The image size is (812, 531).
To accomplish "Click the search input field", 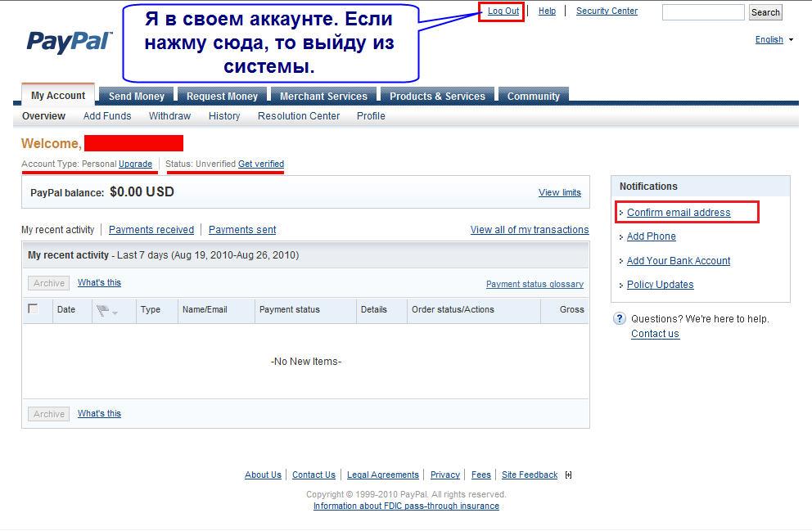I will [703, 12].
